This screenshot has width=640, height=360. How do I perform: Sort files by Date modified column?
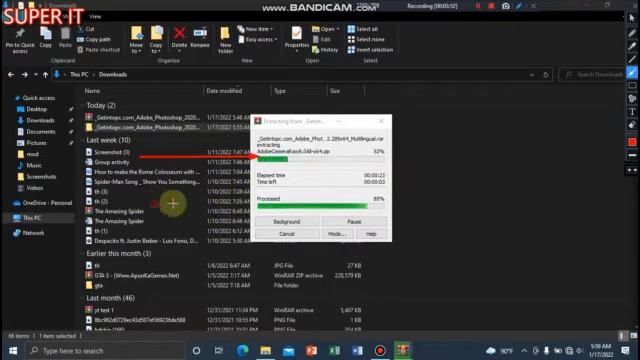224,91
